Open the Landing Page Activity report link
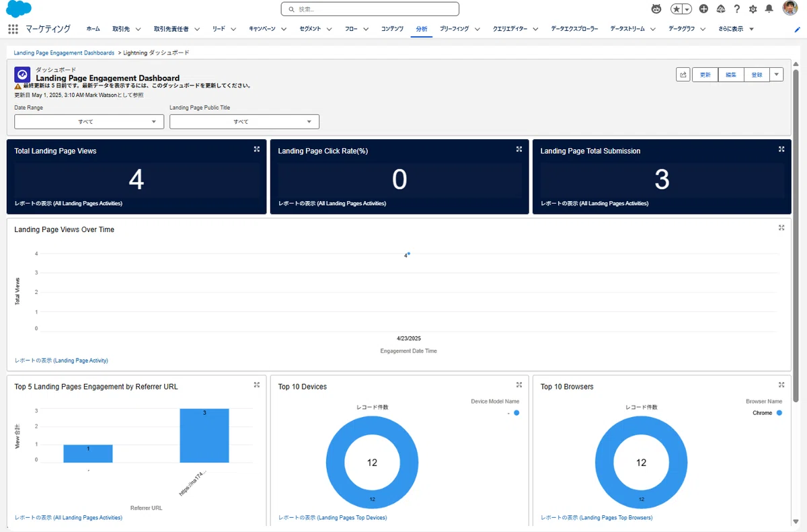 point(61,360)
